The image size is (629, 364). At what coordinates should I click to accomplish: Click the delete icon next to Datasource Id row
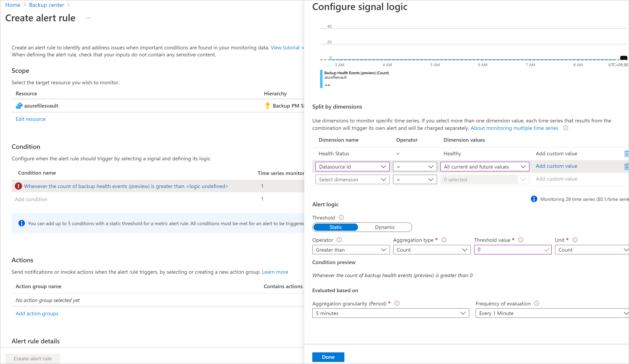[626, 167]
